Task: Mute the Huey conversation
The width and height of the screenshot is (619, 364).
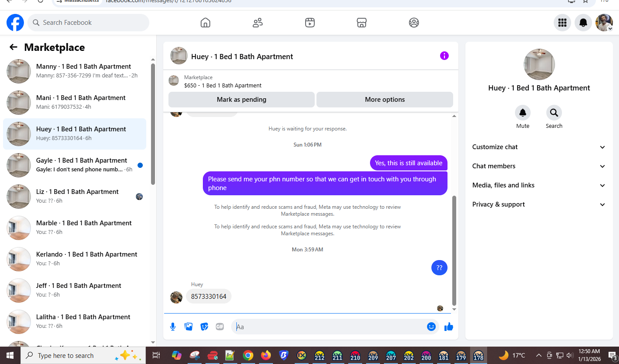Action: click(523, 113)
